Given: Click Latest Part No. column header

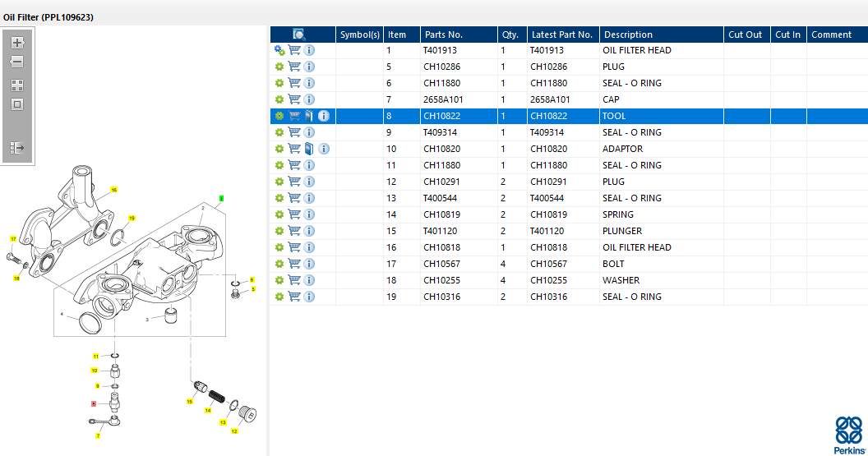Looking at the screenshot, I should click(563, 35).
